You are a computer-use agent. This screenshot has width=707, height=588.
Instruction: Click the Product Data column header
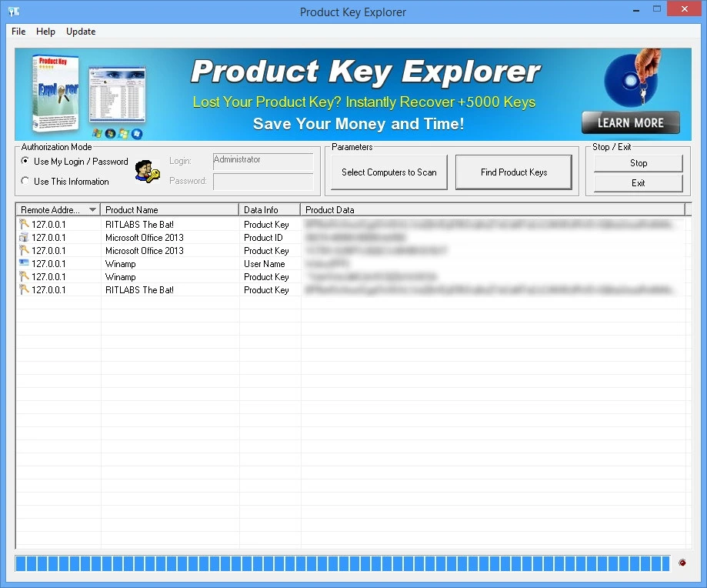pos(492,209)
